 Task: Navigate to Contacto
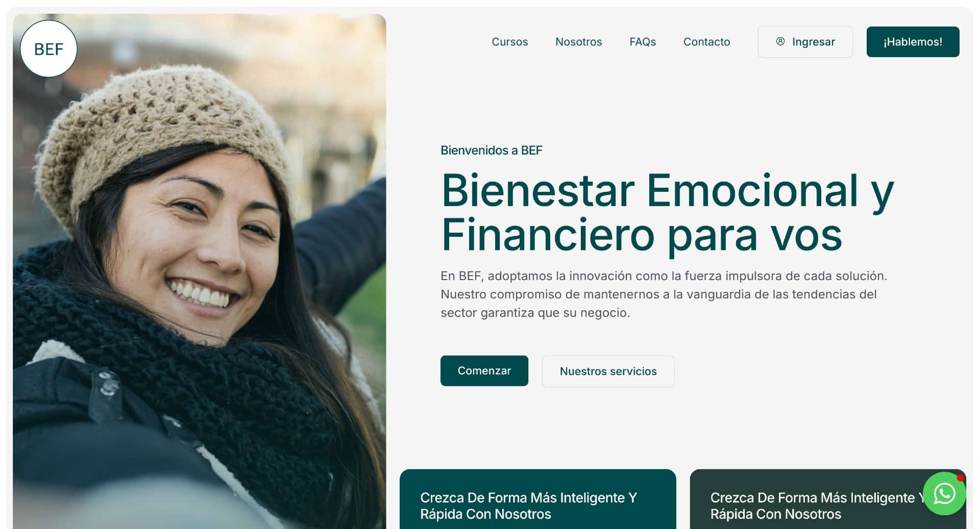coord(706,42)
